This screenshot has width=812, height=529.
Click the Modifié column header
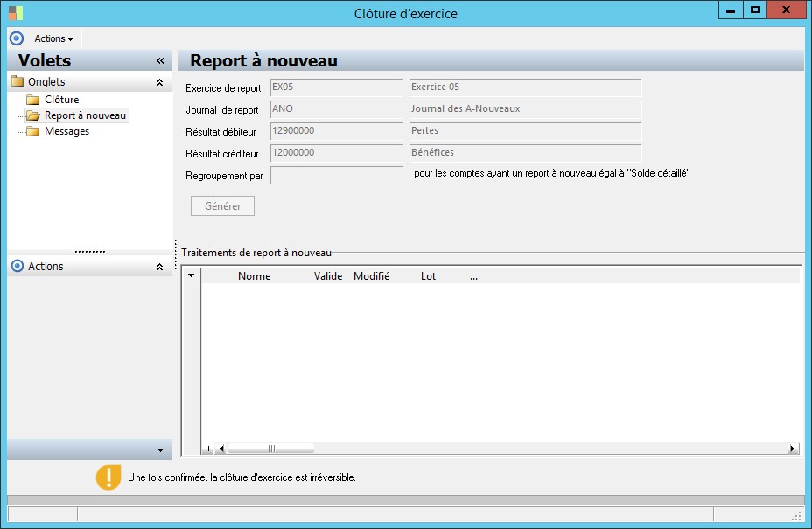(x=371, y=276)
